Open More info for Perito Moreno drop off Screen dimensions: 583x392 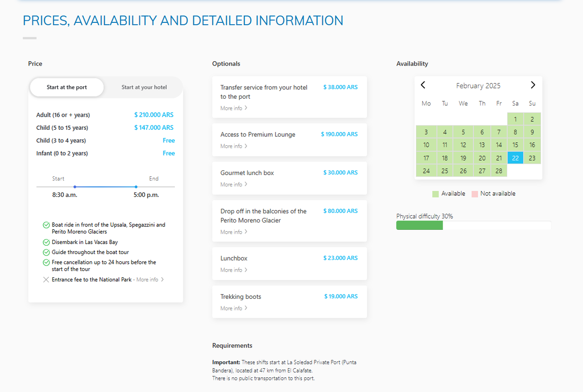coord(234,232)
